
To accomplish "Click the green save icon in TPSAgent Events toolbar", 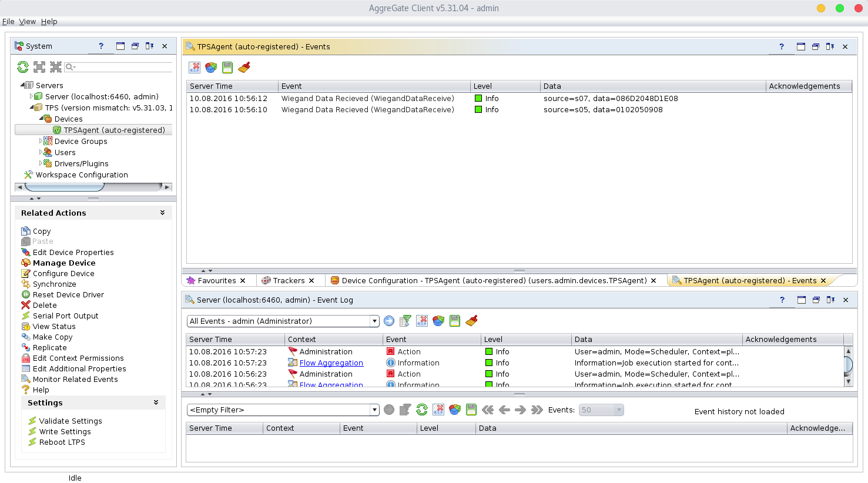I will tap(227, 68).
